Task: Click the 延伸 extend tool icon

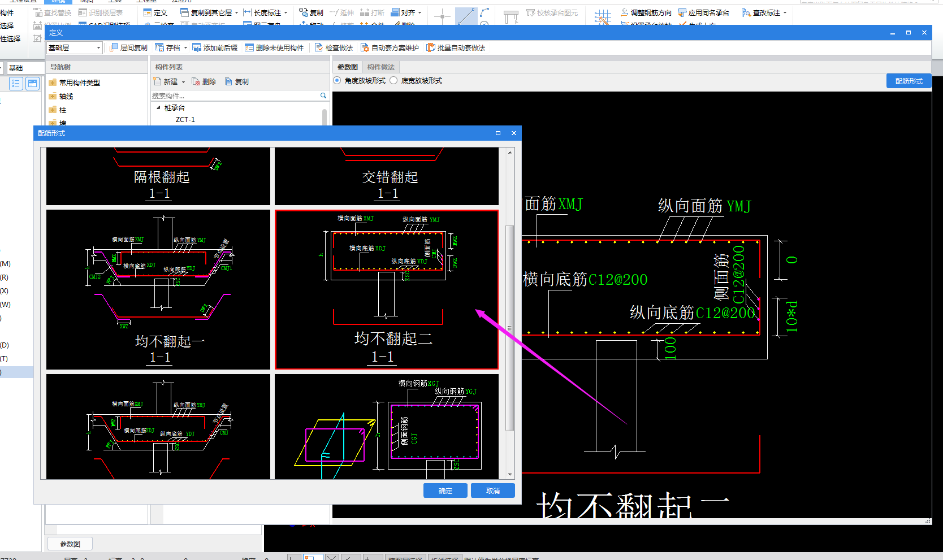Action: 334,12
